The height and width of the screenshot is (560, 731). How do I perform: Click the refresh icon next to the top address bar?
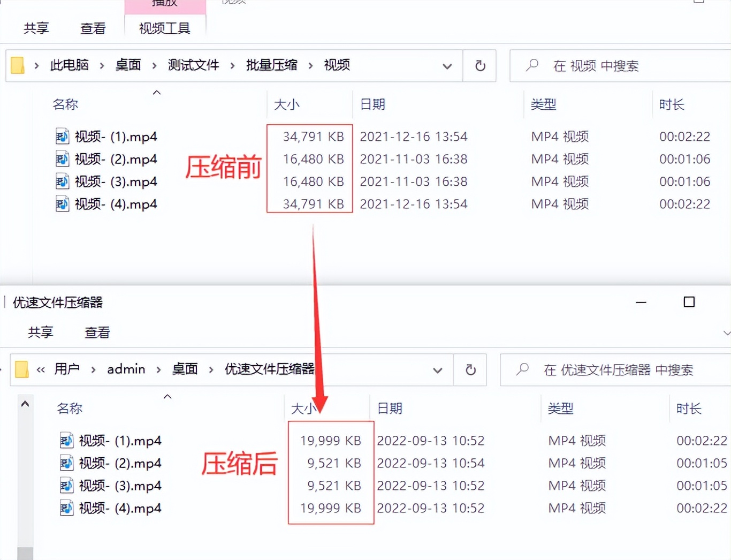(479, 66)
